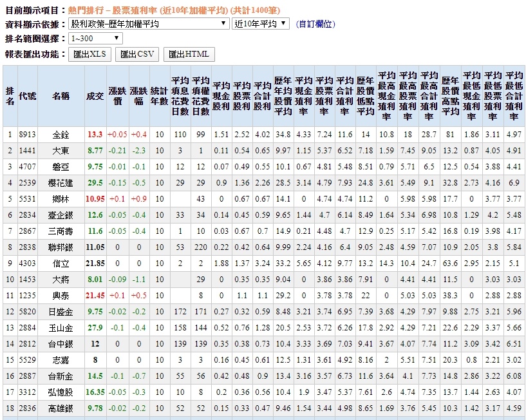Open stock 櫻花建 by its name
This screenshot has width=526, height=420.
(61, 183)
